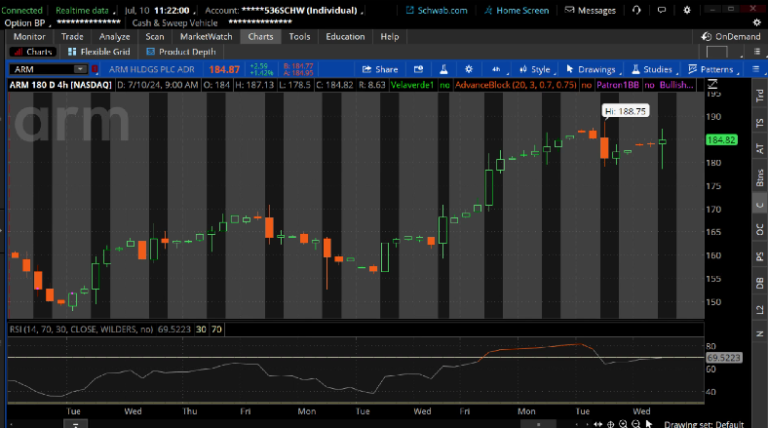Switch to the Trade tab
768x428 pixels.
coord(72,37)
